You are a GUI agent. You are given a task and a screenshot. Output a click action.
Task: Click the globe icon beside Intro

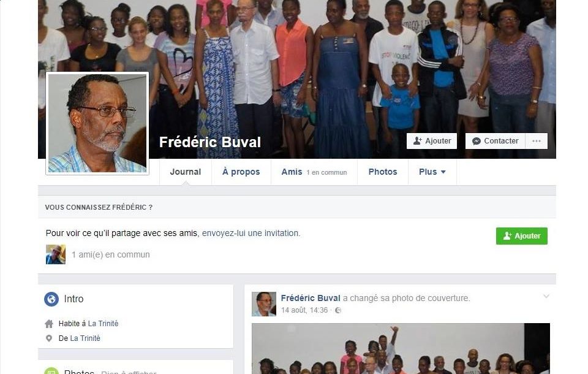tap(51, 299)
